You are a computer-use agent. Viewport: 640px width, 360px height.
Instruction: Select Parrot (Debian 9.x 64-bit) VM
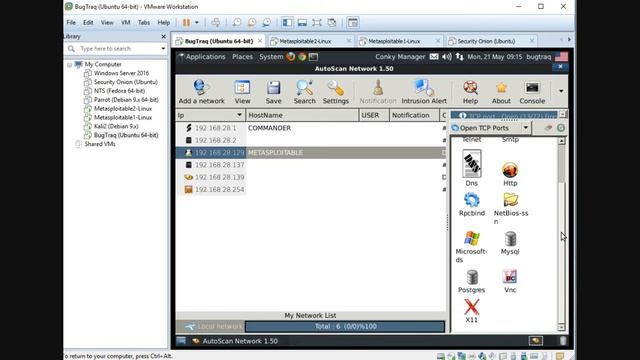[x=126, y=100]
